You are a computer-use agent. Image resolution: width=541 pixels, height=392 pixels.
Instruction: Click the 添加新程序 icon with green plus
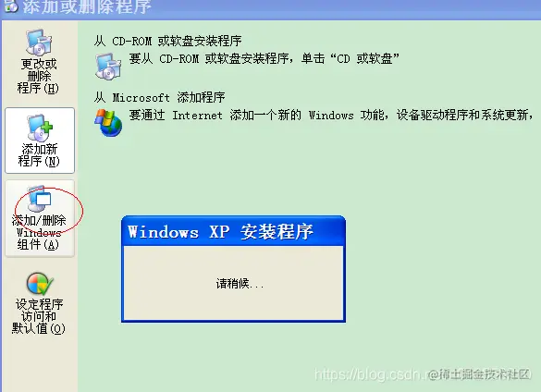point(40,128)
